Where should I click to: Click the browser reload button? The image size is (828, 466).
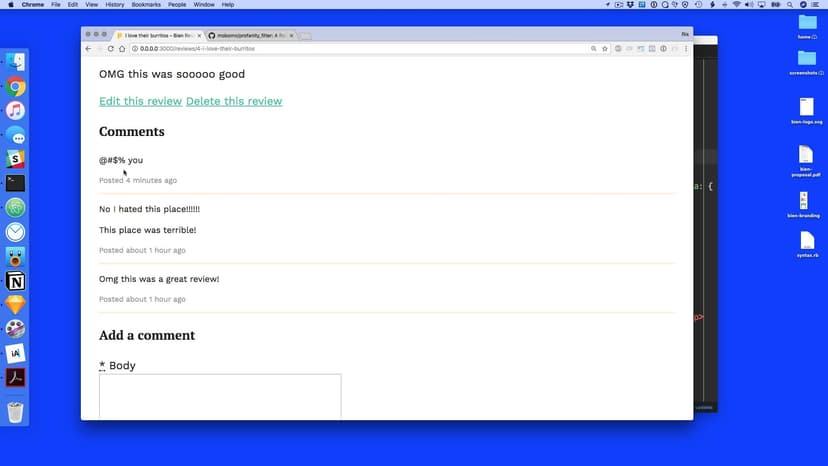pyautogui.click(x=111, y=48)
